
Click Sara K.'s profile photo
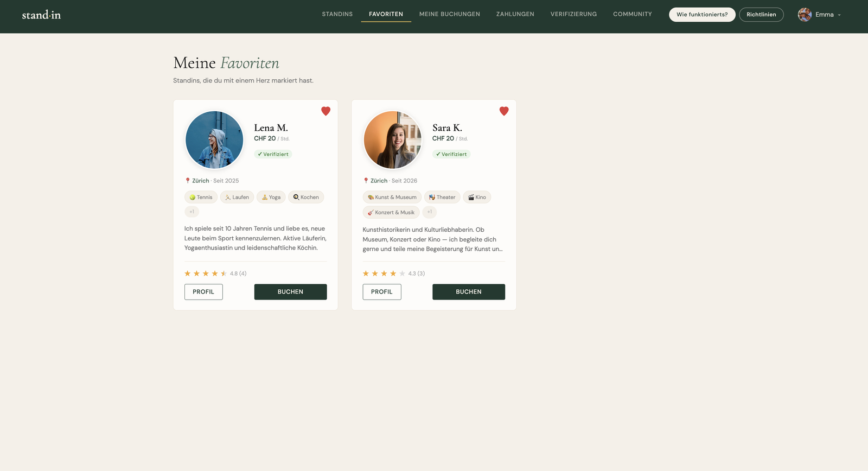(x=393, y=140)
